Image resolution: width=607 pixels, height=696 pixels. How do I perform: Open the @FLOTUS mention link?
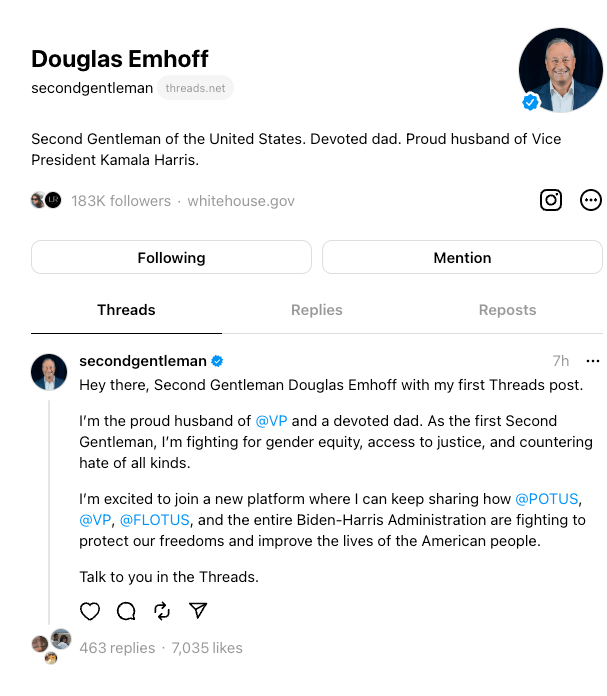pyautogui.click(x=155, y=520)
